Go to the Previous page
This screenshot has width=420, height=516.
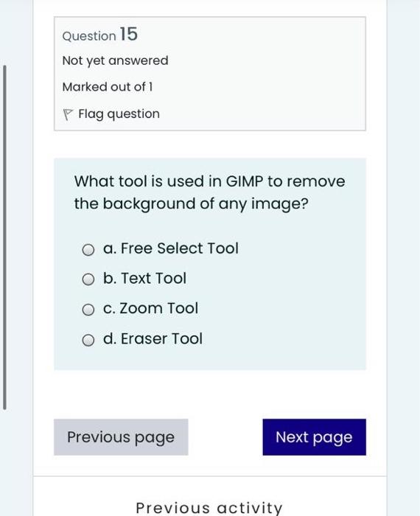pyautogui.click(x=121, y=437)
